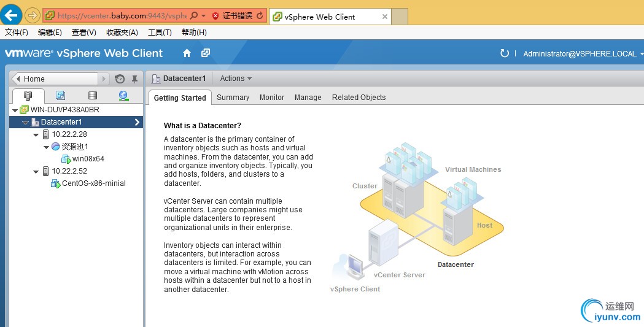Select virtual machine CentOS-x86-minial
Screen dimensions: 644x327
pyautogui.click(x=94, y=183)
